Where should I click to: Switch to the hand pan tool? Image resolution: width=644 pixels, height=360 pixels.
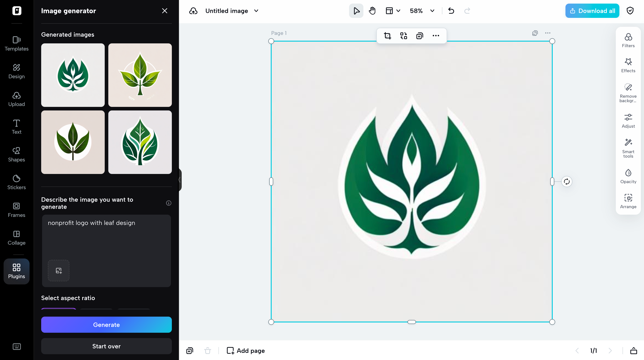click(372, 11)
